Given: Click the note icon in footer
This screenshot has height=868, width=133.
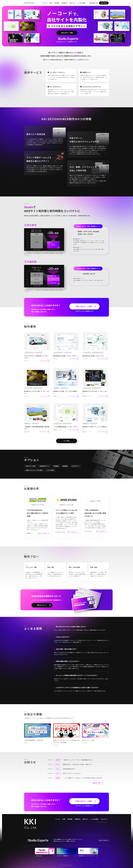Looking at the screenshot, I should (x=104, y=819).
